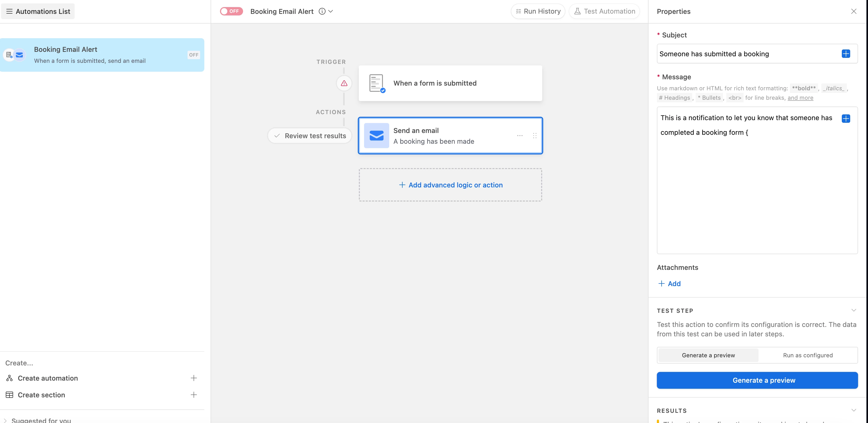The image size is (868, 423).
Task: Click into the Subject text field
Action: pyautogui.click(x=748, y=54)
